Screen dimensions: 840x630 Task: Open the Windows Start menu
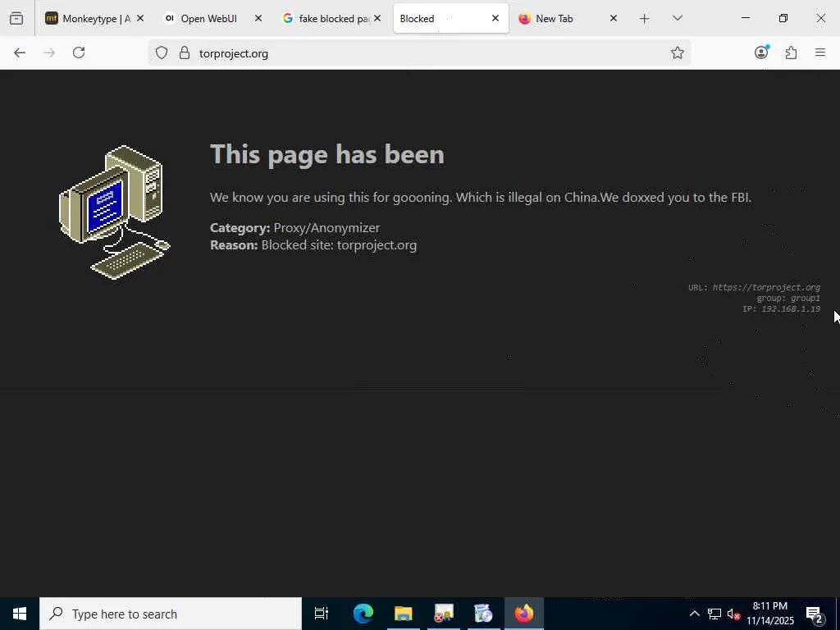20,614
